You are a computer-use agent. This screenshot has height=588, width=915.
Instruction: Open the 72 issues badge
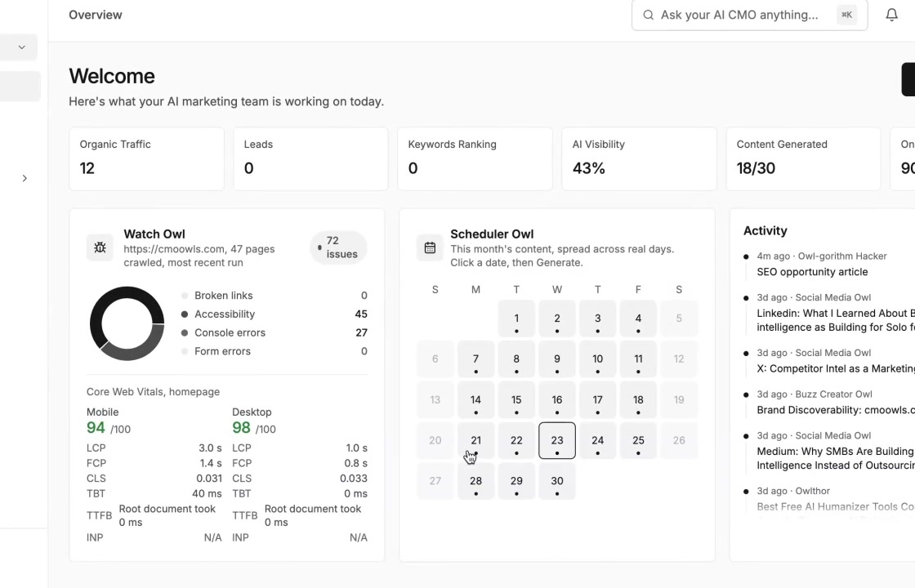(338, 247)
